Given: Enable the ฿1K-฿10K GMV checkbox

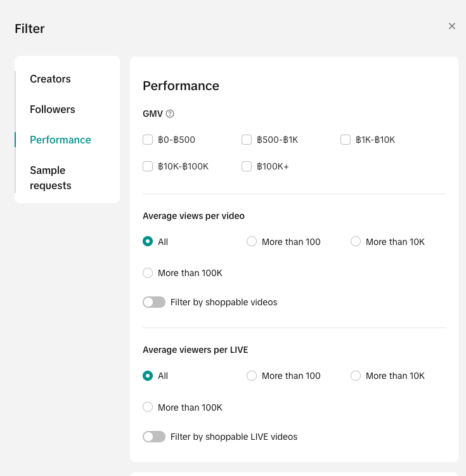Looking at the screenshot, I should (x=346, y=140).
